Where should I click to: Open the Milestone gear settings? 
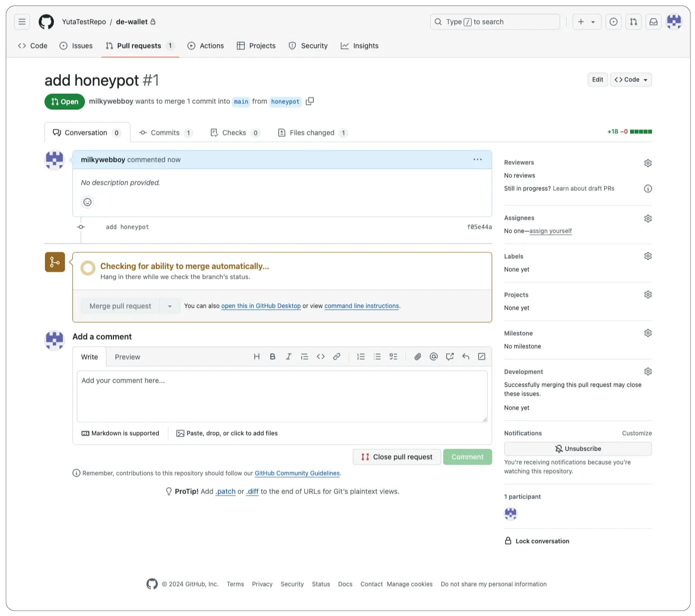click(648, 333)
